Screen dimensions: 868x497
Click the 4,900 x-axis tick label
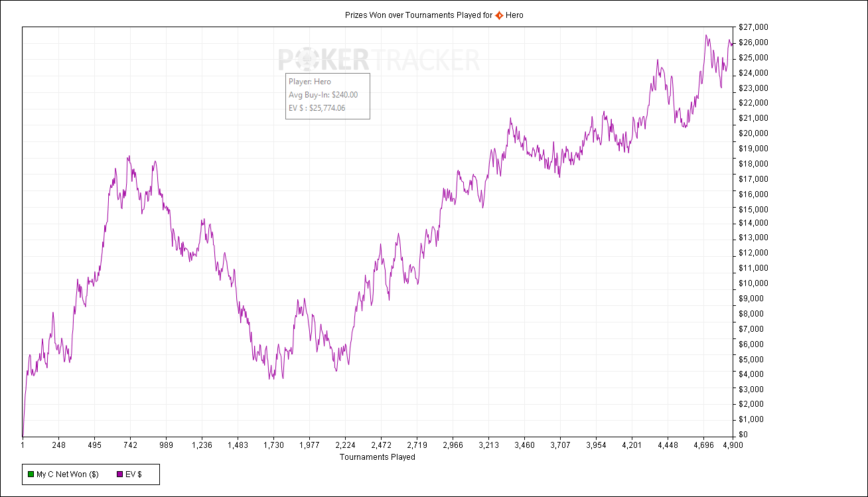[x=733, y=445]
